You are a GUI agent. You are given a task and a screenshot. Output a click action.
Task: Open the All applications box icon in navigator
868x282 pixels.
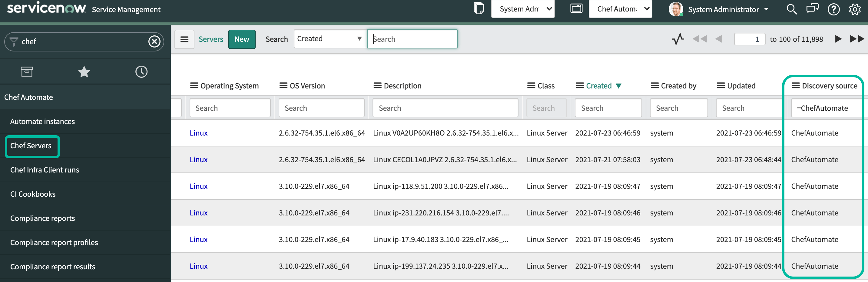[27, 71]
